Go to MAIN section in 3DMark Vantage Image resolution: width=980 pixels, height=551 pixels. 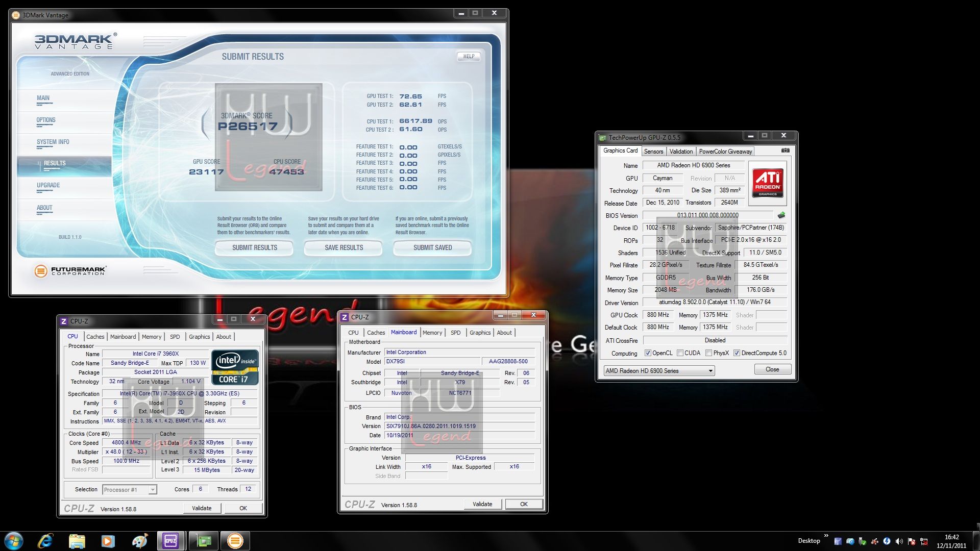43,98
